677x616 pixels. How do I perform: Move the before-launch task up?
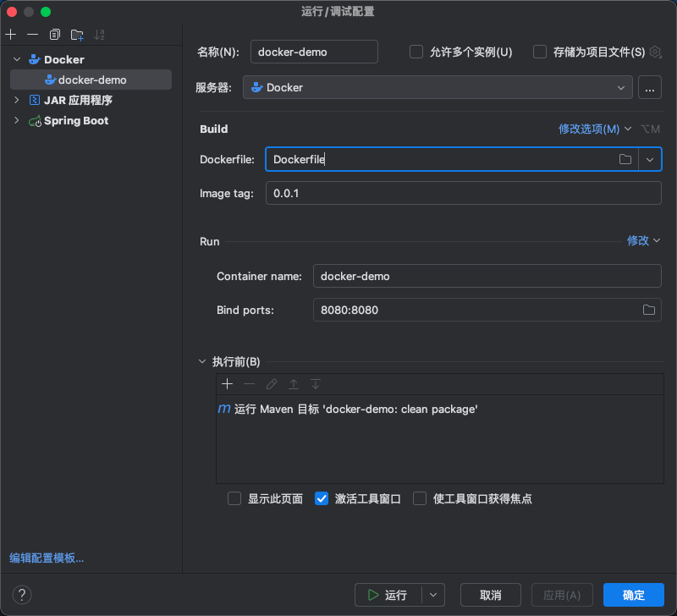click(x=294, y=384)
